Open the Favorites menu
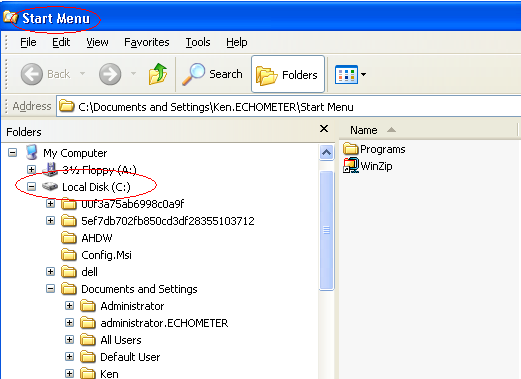The width and height of the screenshot is (521, 379). tap(147, 42)
